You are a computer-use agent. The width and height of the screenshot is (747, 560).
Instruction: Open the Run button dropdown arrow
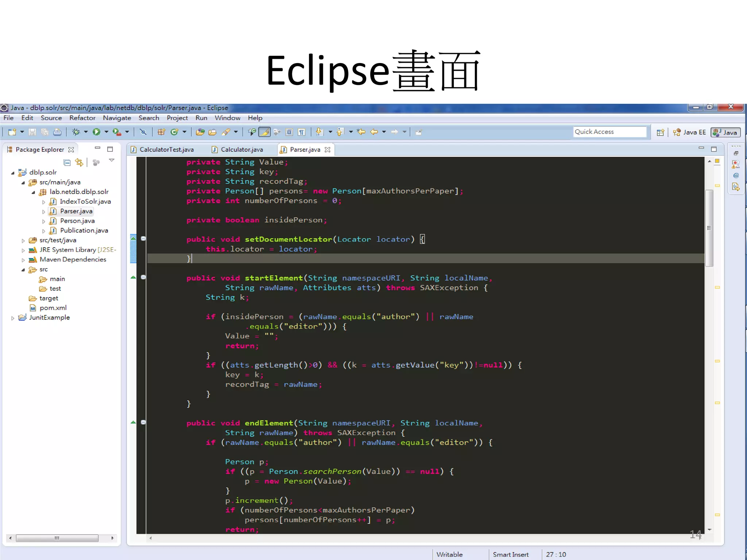[x=107, y=132]
